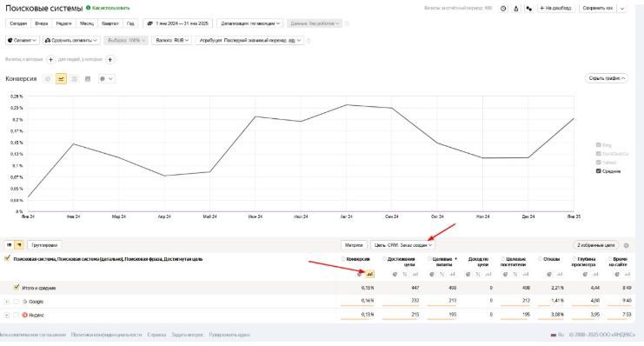644x346 pixels.
Task: Open arrow dropdown next to Сохранить как
Action: (x=622, y=8)
